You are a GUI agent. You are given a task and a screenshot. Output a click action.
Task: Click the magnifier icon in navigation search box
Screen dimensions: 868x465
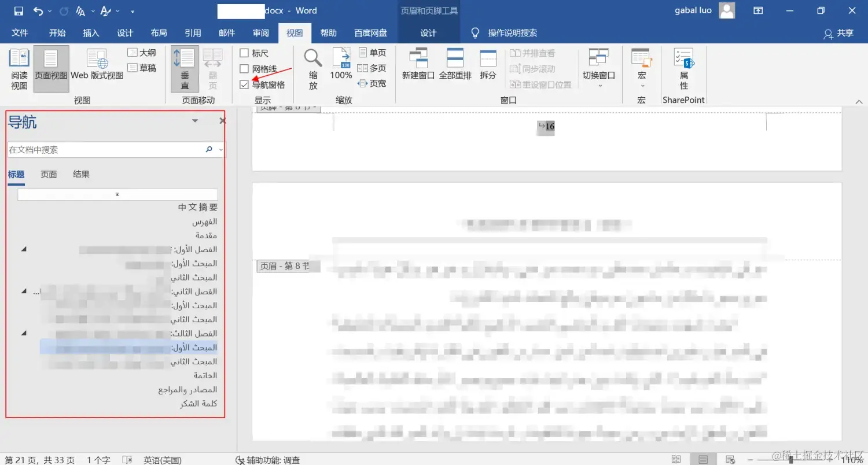209,149
